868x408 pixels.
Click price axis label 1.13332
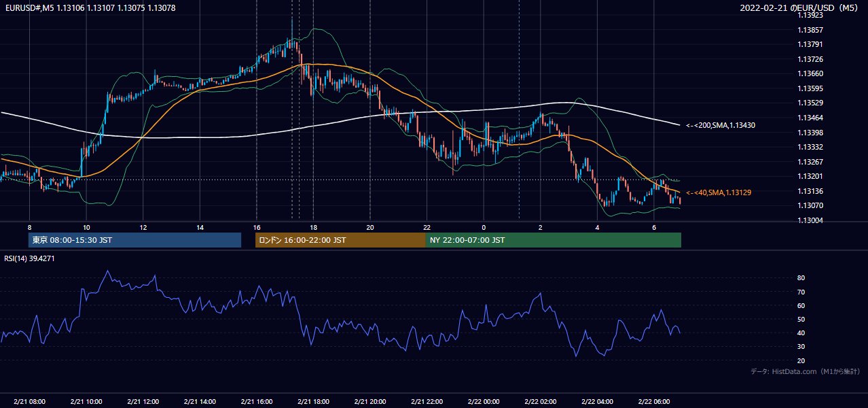(810, 147)
